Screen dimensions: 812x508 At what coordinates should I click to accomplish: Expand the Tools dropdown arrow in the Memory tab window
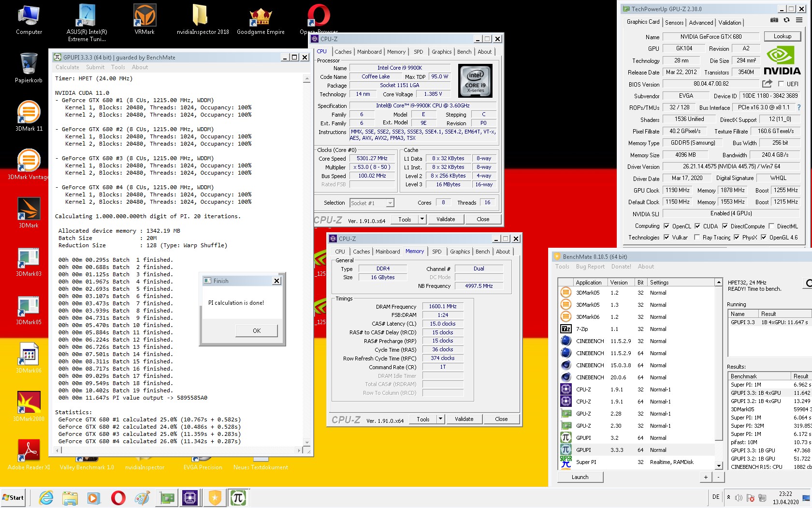click(x=440, y=419)
